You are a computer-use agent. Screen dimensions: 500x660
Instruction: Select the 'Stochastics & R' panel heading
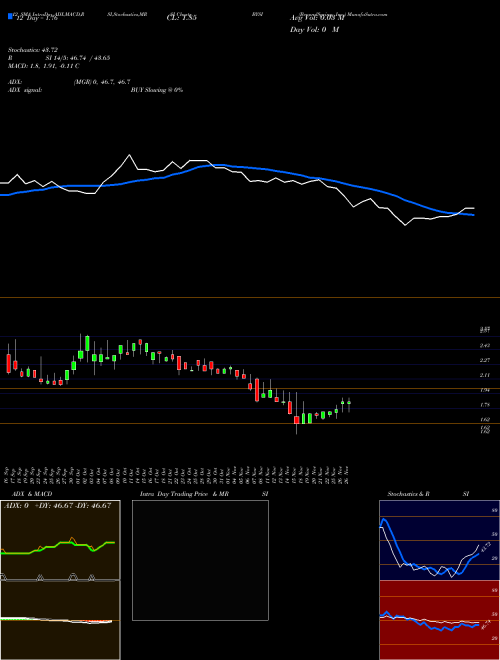pyautogui.click(x=408, y=494)
